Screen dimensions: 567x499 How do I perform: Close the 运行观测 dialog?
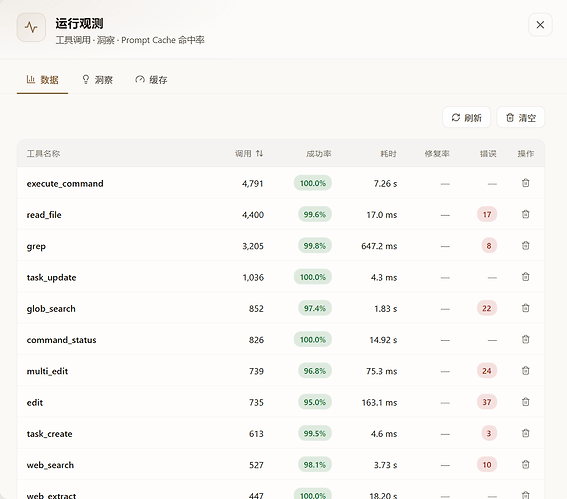pos(540,25)
